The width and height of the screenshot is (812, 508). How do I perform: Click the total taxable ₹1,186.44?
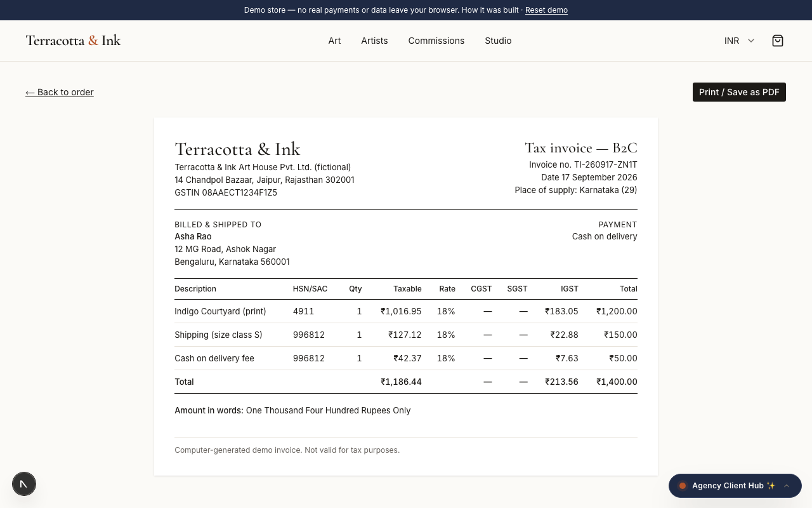[x=401, y=382]
